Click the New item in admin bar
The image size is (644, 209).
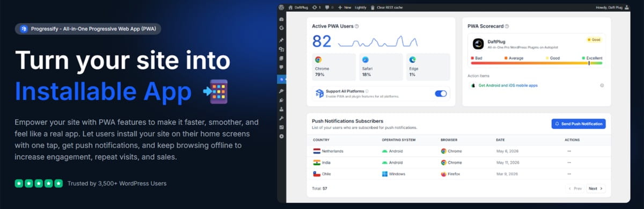[x=344, y=8]
